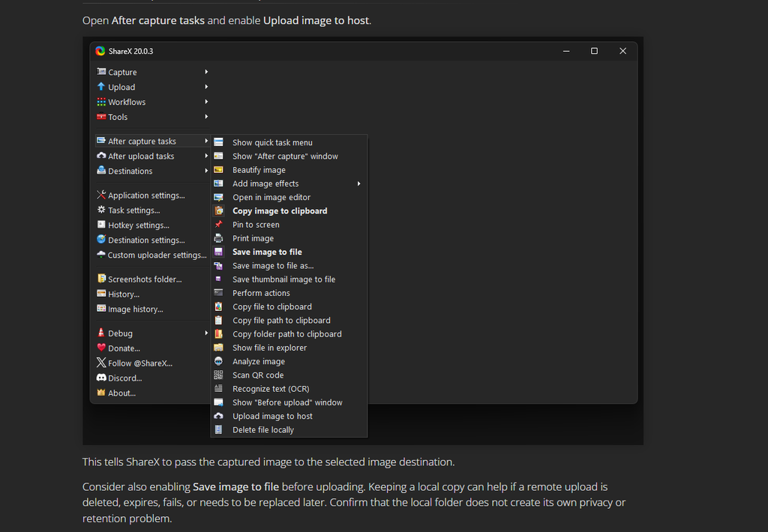This screenshot has width=768, height=532.
Task: Select Perform actions menu entry
Action: (x=289, y=293)
